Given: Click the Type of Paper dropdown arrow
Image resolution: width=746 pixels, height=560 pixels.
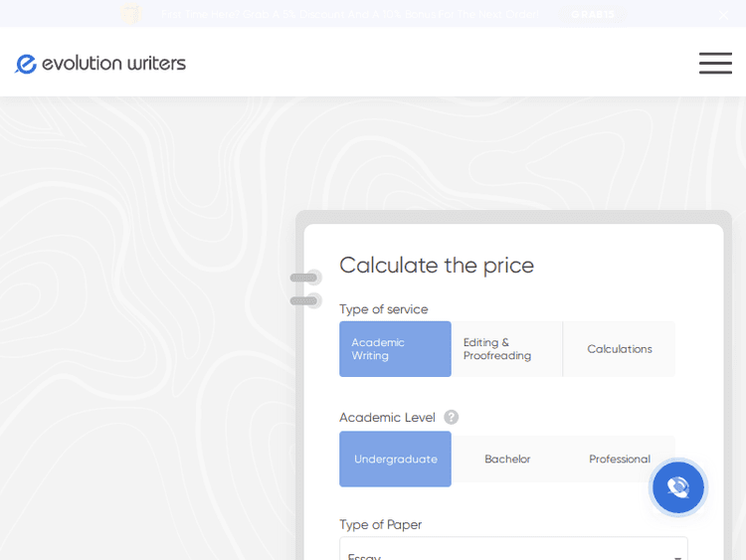Looking at the screenshot, I should [x=678, y=555].
